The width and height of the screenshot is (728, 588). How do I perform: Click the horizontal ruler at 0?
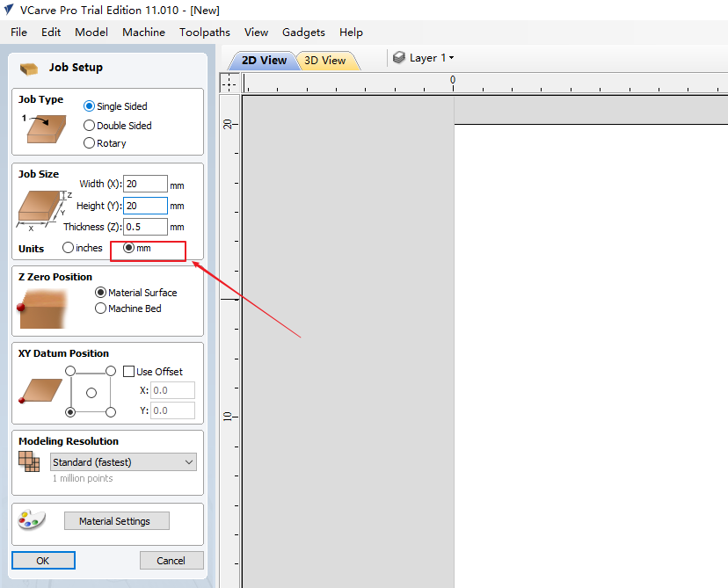point(453,82)
